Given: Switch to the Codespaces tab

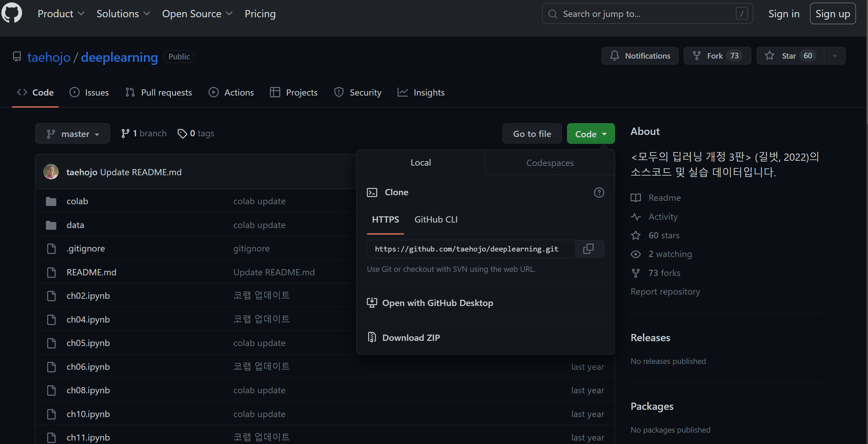Looking at the screenshot, I should (x=549, y=163).
